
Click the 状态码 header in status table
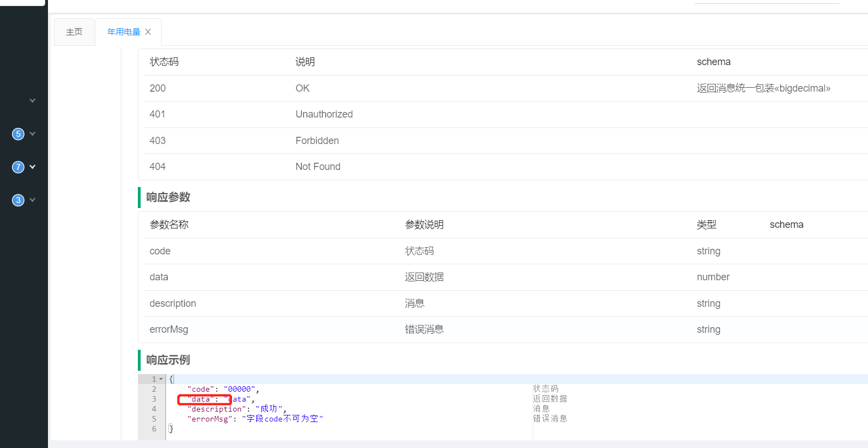(x=164, y=62)
